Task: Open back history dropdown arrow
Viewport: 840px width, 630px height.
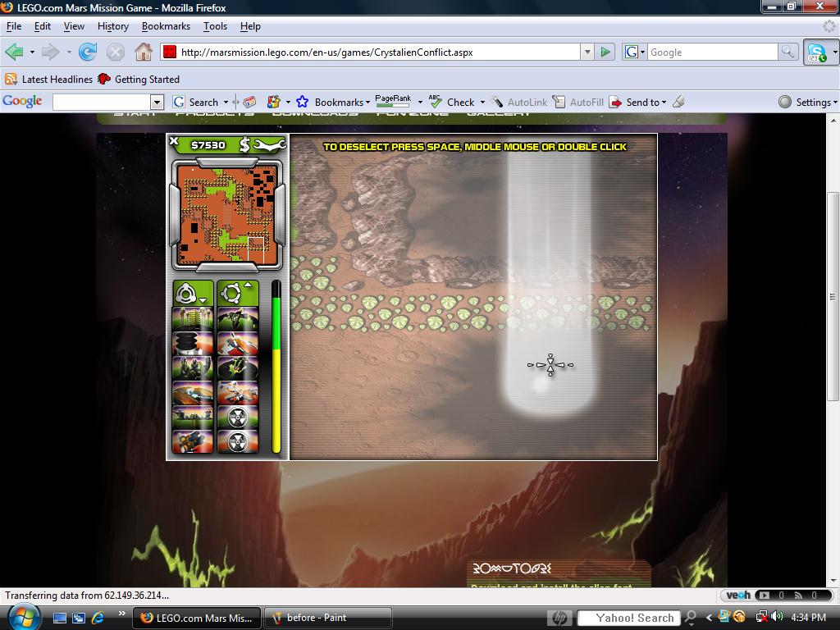Action: (32, 52)
